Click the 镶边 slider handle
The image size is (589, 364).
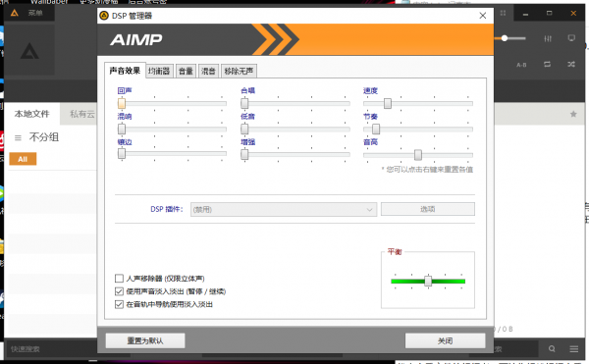(122, 153)
